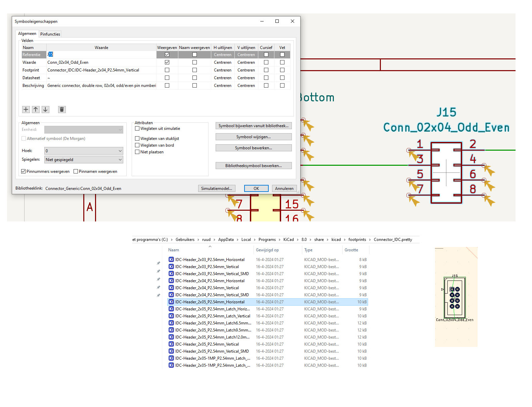Edit the Referentie value field J15
This screenshot has width=532, height=407.
point(101,54)
